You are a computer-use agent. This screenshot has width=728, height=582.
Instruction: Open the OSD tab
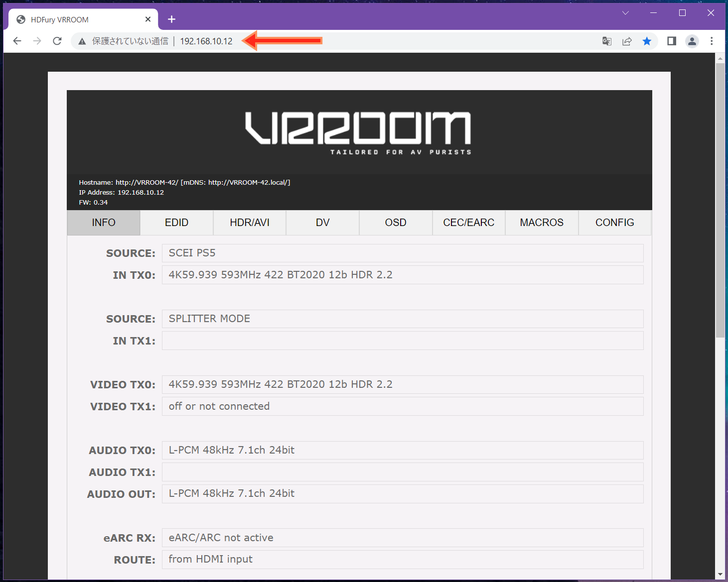[x=396, y=223]
